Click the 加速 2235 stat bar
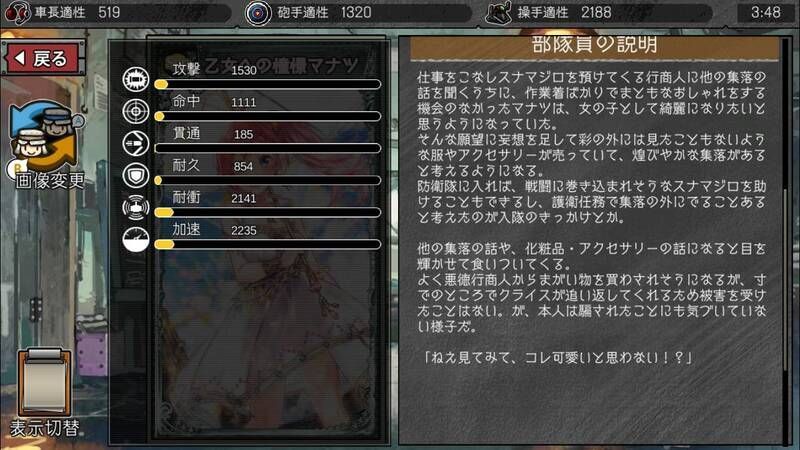Viewport: 800px width, 450px height. (x=268, y=244)
